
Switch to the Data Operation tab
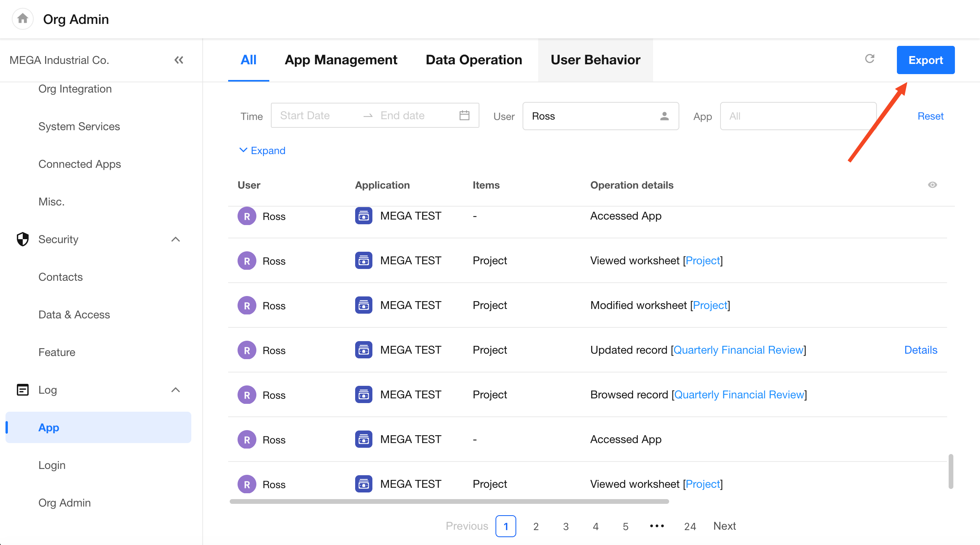coord(474,60)
